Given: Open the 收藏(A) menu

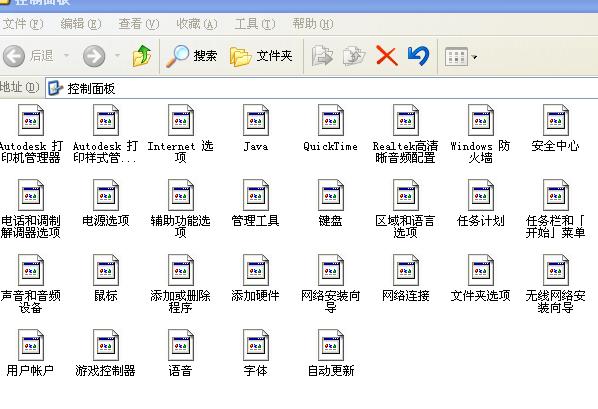Looking at the screenshot, I should (x=197, y=24).
